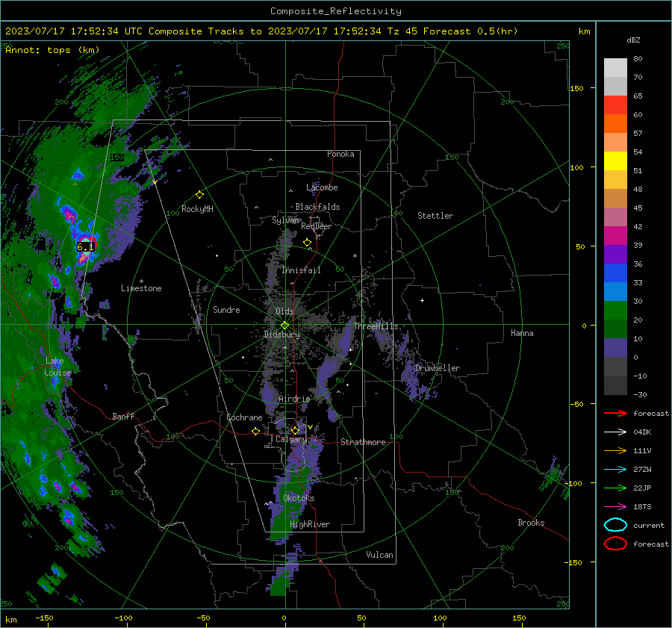Click the Hanna city label
This screenshot has height=628, width=672.
(x=522, y=333)
